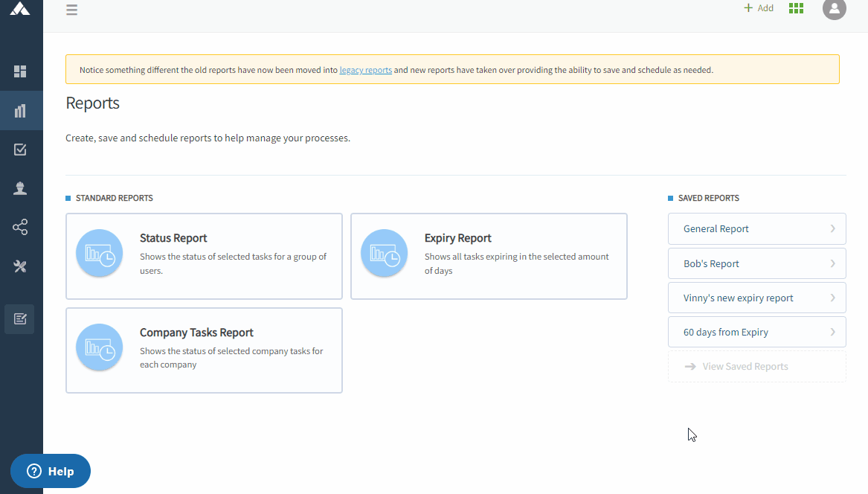
Task: Click the share connections sidebar icon
Action: click(x=20, y=227)
